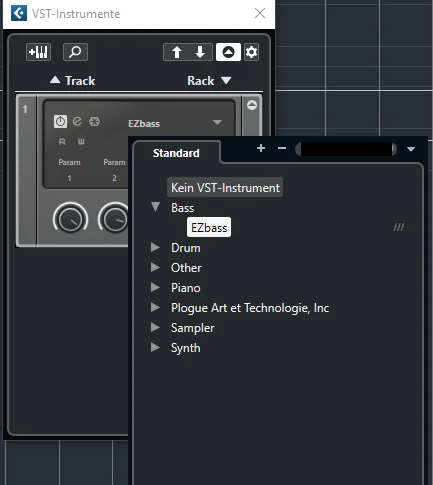Screen dimensions: 433x485
Task: Click the down arrow instrument button
Action: pyautogui.click(x=200, y=52)
